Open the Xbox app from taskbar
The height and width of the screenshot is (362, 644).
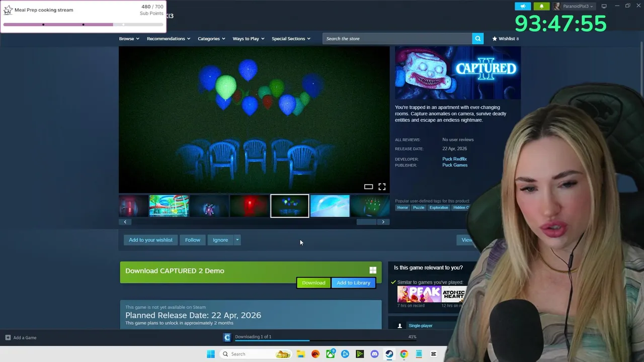coord(330,354)
